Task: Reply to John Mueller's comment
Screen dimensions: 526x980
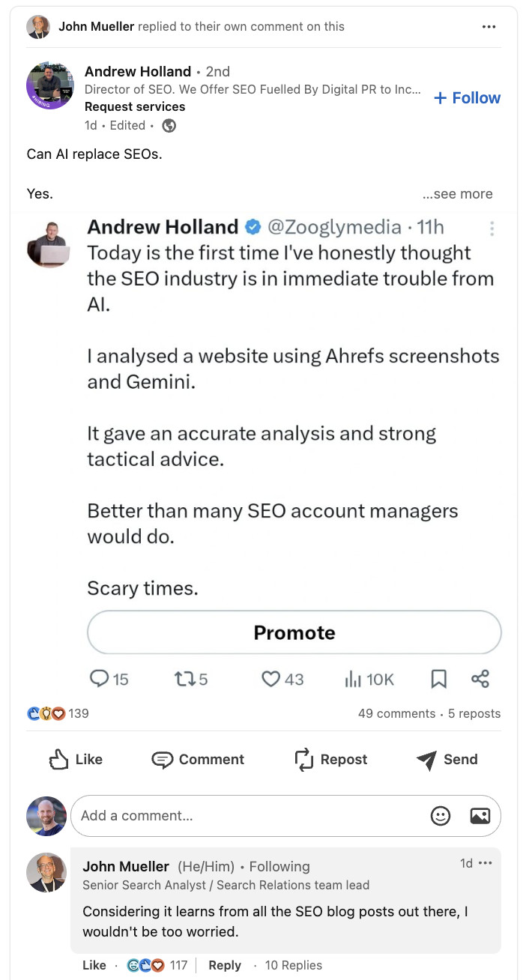Action: [x=225, y=965]
